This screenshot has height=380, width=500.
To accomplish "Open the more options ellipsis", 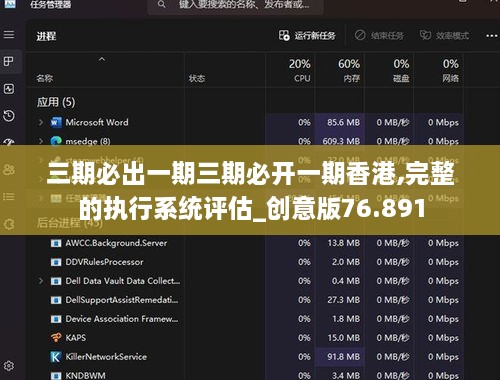I will pos(492,36).
